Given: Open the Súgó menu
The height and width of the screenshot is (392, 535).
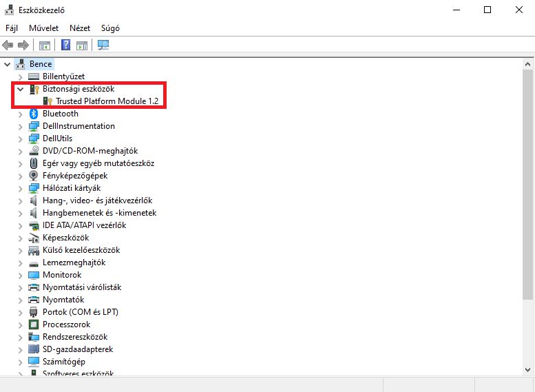Looking at the screenshot, I should coord(110,28).
